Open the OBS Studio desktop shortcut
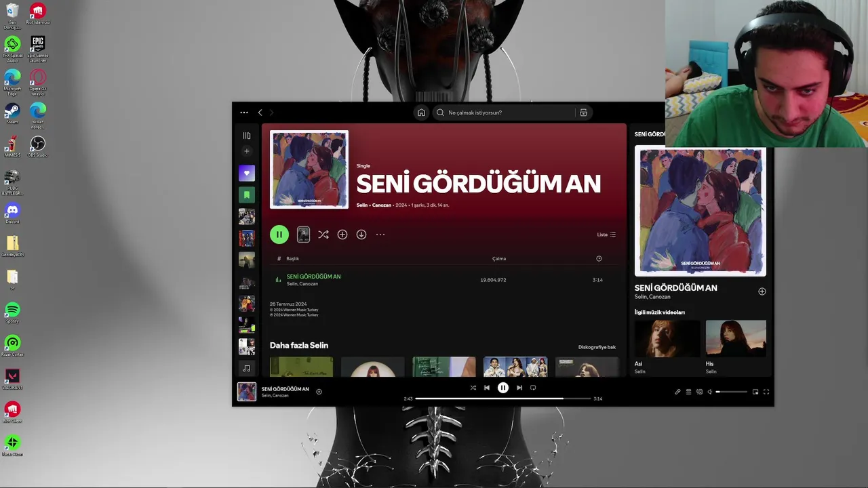 (x=38, y=147)
